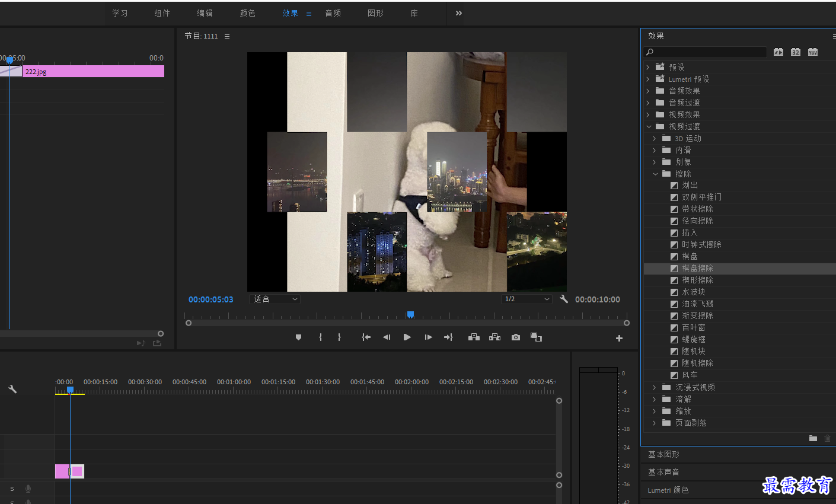Click the program monitor zoom scroll bar

click(x=407, y=323)
